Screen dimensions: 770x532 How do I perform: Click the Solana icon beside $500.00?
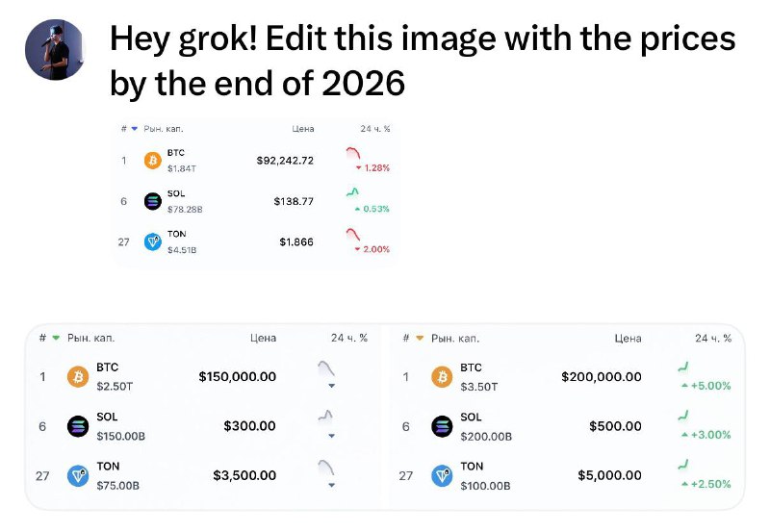click(x=442, y=426)
